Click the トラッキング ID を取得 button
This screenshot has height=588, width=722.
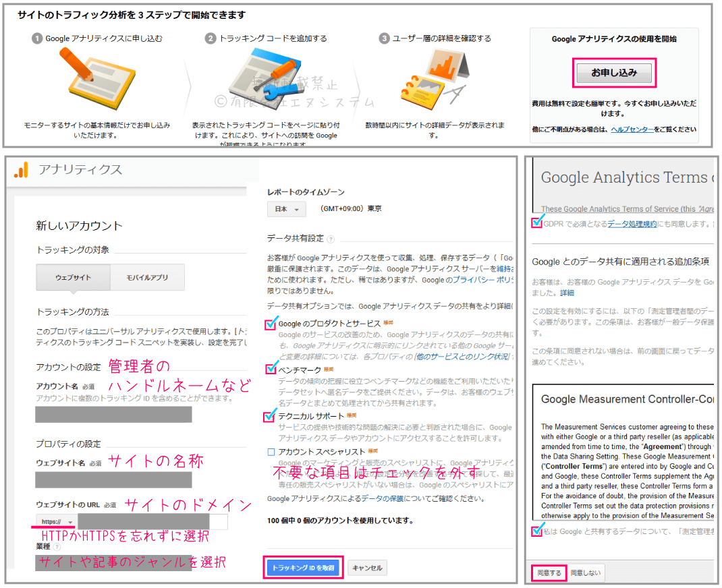click(x=304, y=568)
